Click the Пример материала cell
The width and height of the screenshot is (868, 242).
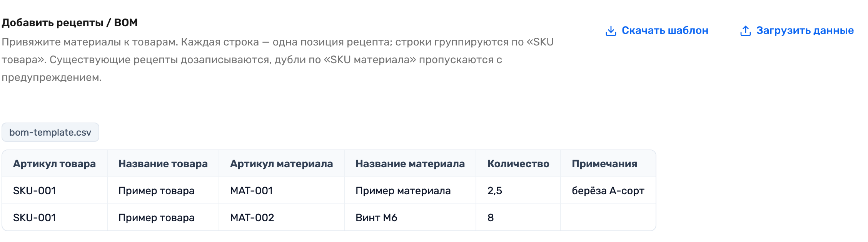click(410, 191)
